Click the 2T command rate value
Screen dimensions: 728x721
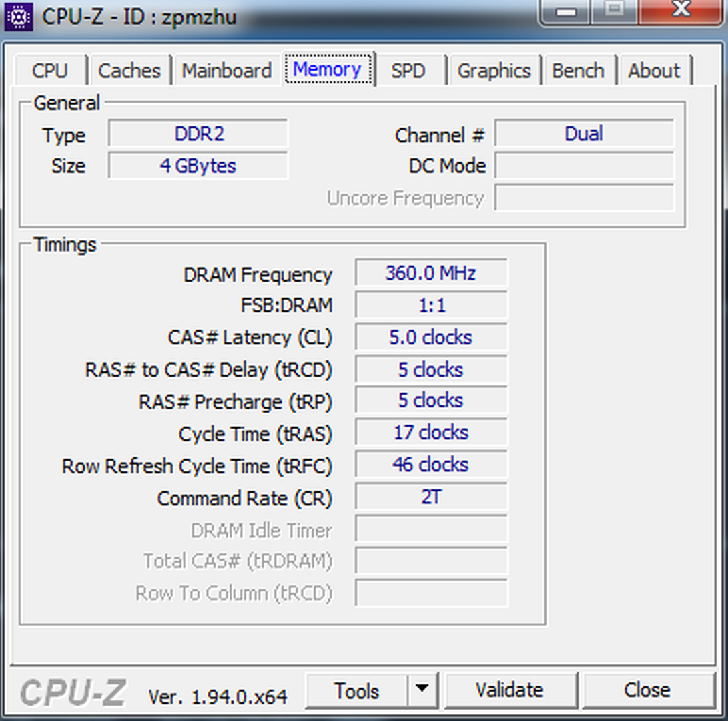[431, 497]
